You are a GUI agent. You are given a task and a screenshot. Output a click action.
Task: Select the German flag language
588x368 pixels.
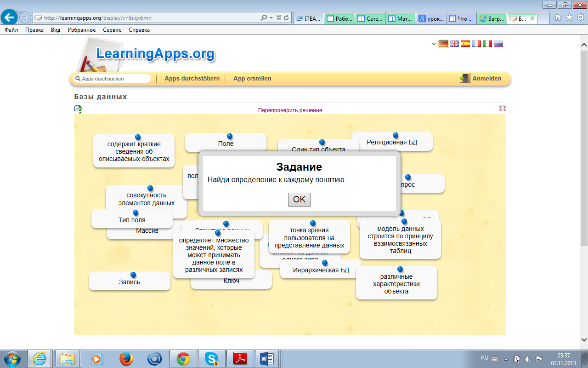tap(443, 44)
